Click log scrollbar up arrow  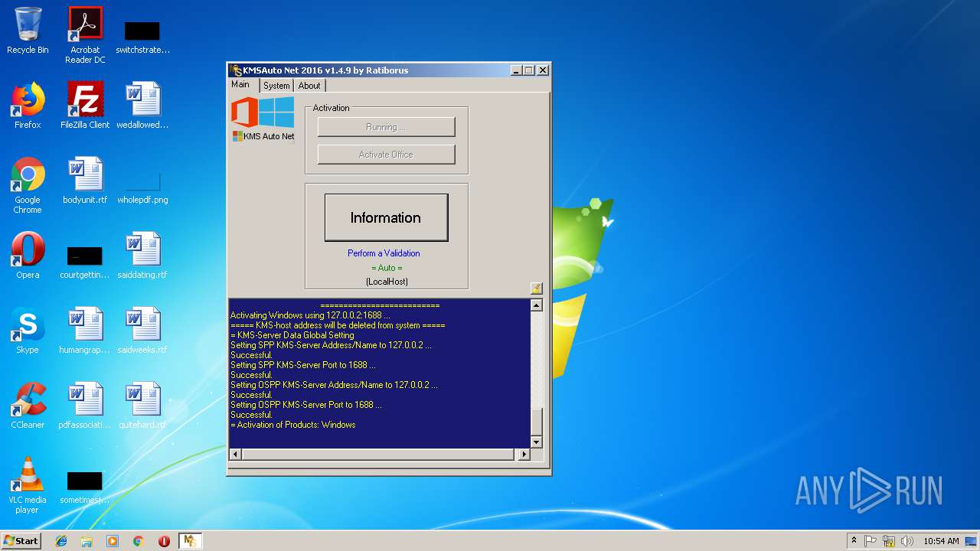(536, 305)
